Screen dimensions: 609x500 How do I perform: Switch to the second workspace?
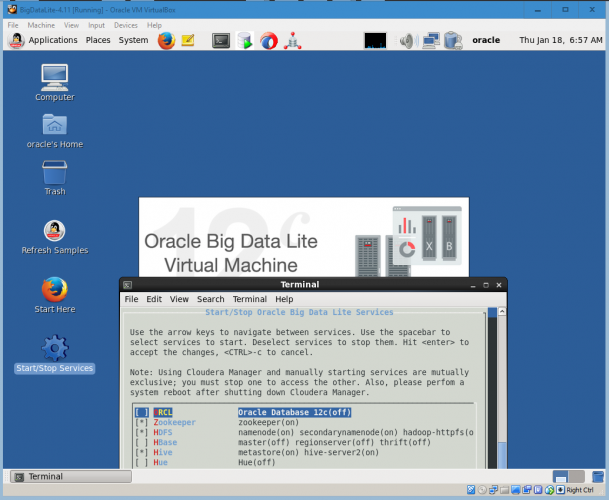point(577,476)
